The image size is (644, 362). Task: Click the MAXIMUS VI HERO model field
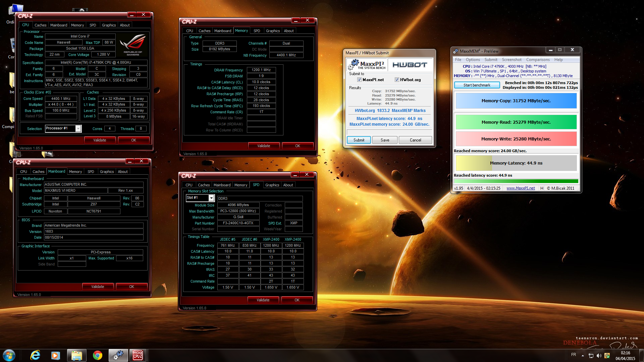(x=76, y=190)
